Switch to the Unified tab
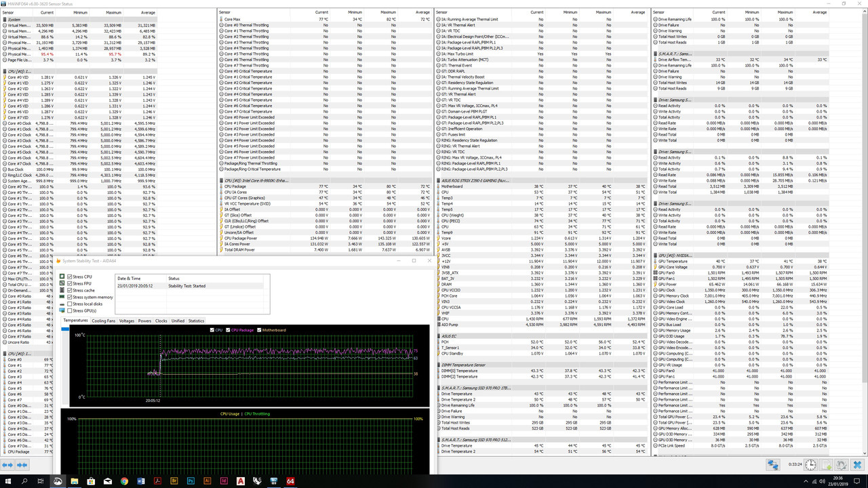This screenshot has height=488, width=868. click(178, 321)
